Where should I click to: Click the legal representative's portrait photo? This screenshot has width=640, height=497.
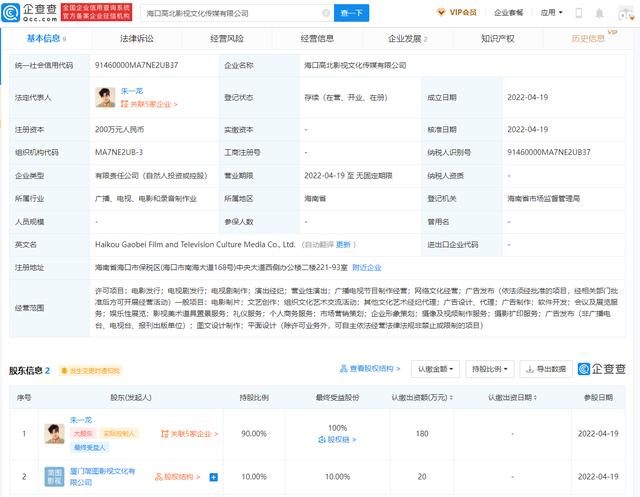click(105, 98)
